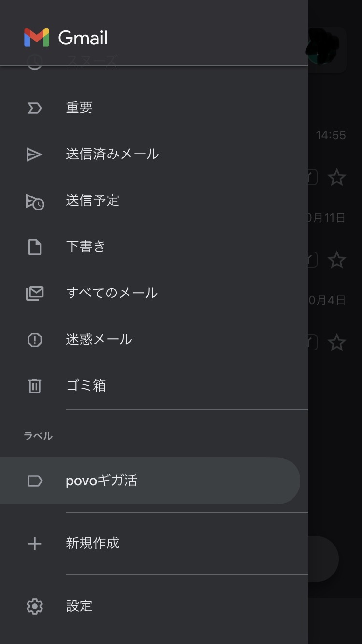Star the email dated 月4日
This screenshot has height=644, width=362.
click(x=336, y=343)
